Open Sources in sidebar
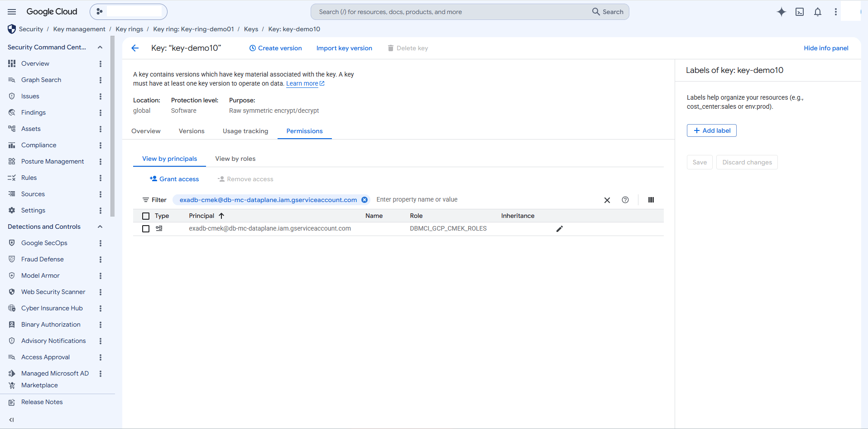The width and height of the screenshot is (868, 429). 33,194
